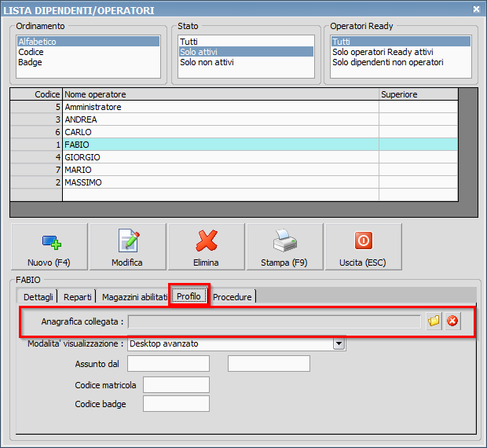Click Superiore cell in MASSIMO row
This screenshot has height=448, width=487.
pyautogui.click(x=419, y=182)
